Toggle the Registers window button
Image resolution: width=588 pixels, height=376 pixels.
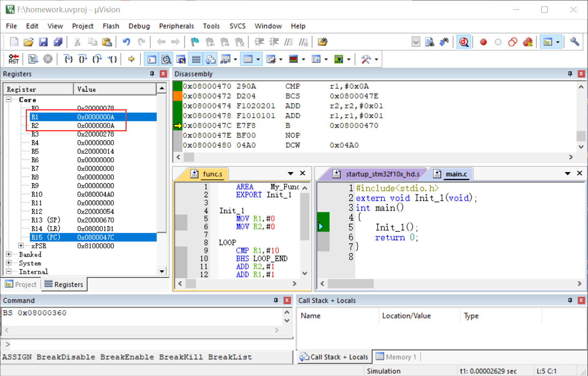tap(196, 59)
